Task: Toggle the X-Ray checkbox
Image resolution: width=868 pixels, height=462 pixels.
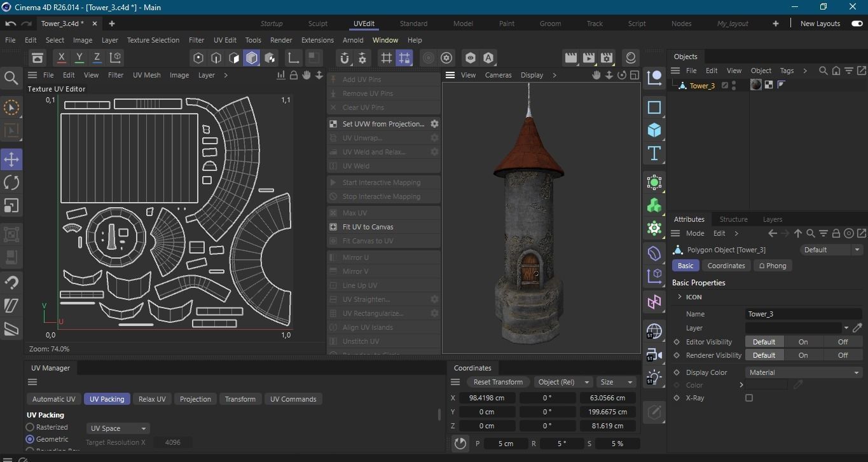Action: pos(749,398)
